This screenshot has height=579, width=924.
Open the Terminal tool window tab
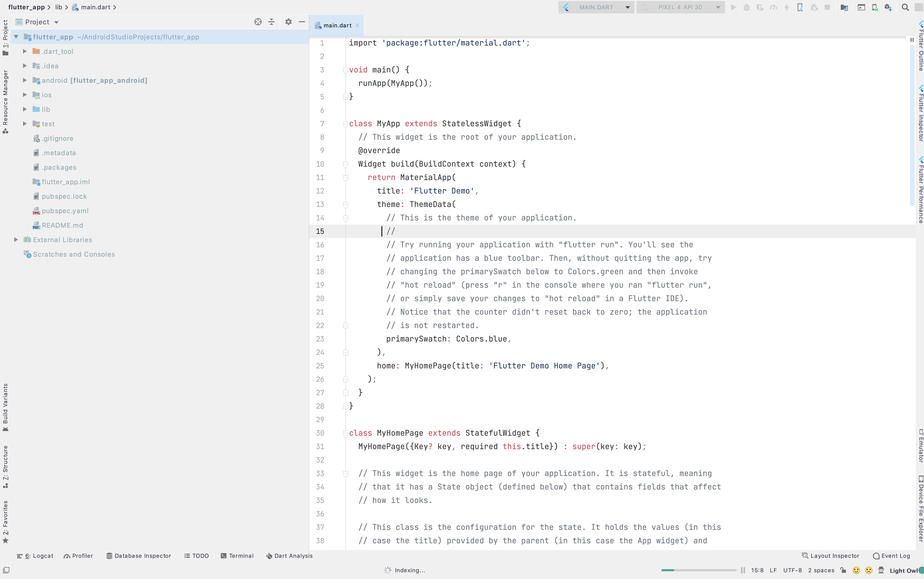237,556
